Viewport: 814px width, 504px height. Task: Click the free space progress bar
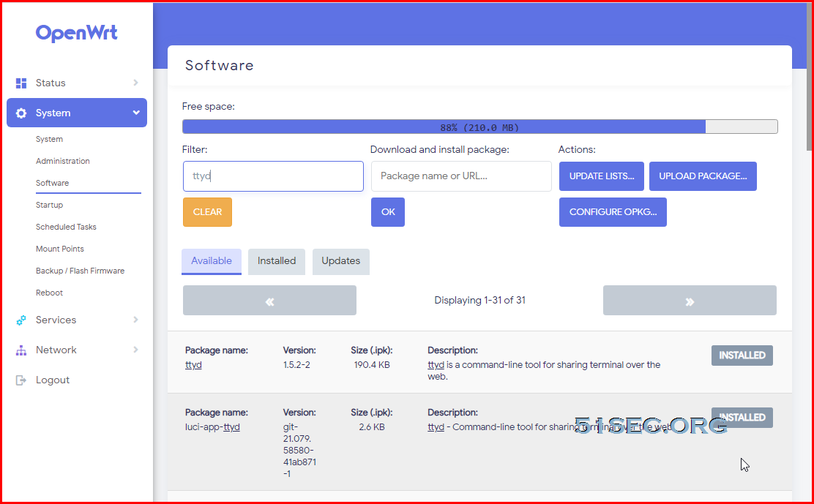click(479, 127)
